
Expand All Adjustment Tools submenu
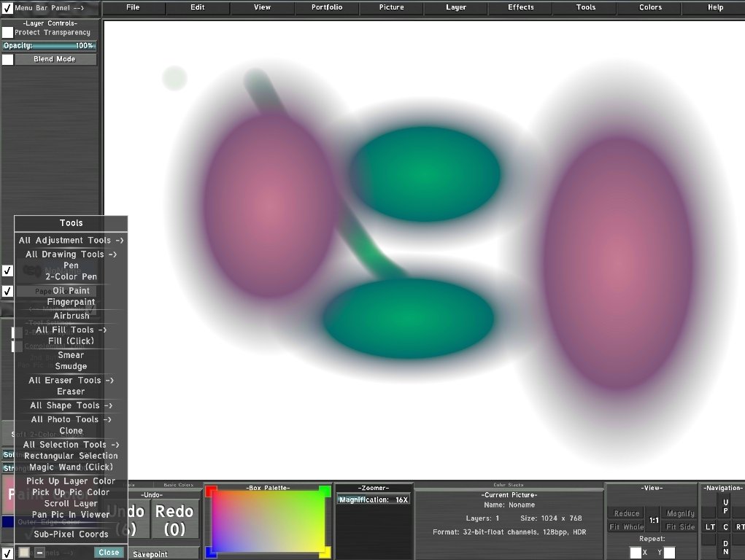[71, 241]
